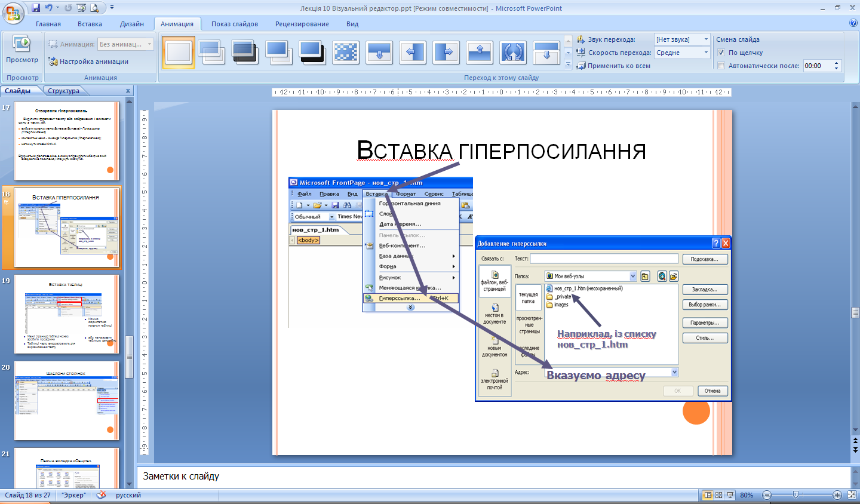Switch to the Структура pane tab

point(63,91)
